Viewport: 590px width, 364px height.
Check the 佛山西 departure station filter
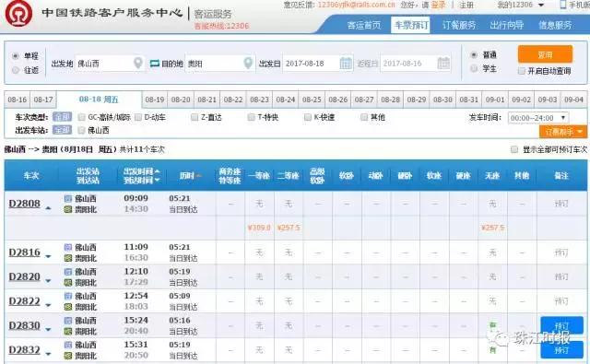coord(81,130)
